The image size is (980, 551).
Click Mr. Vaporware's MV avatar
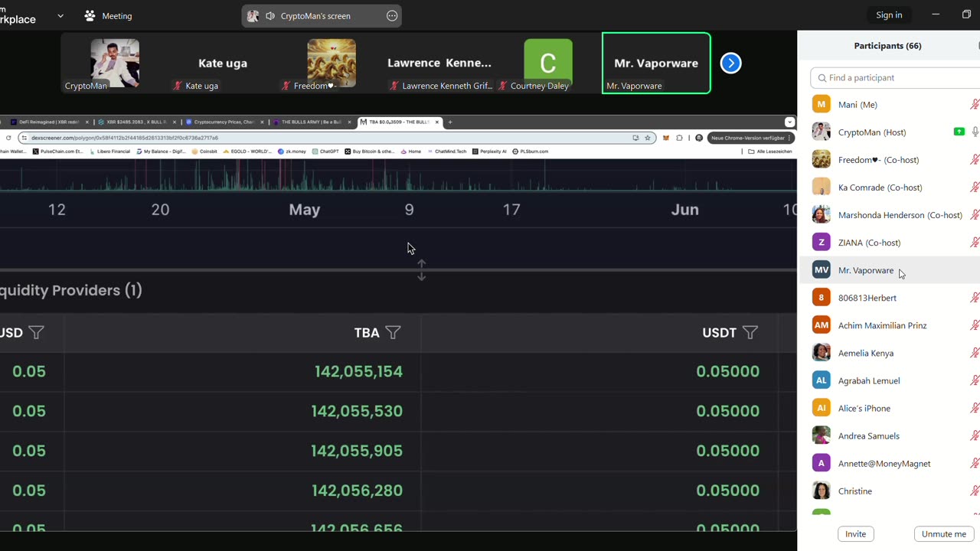pyautogui.click(x=822, y=270)
